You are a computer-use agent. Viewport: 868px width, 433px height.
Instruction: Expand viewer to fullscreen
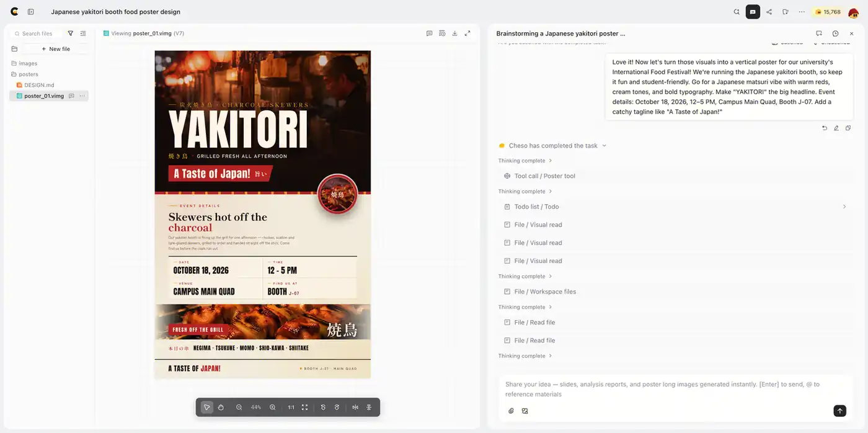pyautogui.click(x=467, y=33)
